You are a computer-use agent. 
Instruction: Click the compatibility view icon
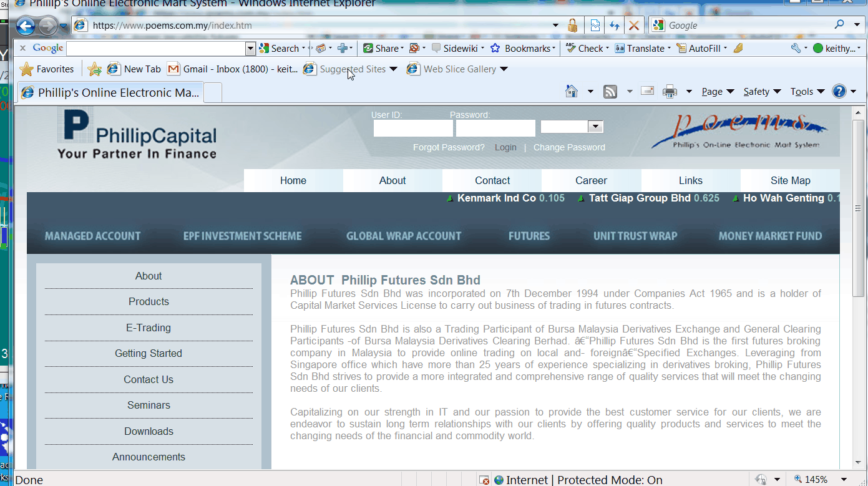coord(595,26)
